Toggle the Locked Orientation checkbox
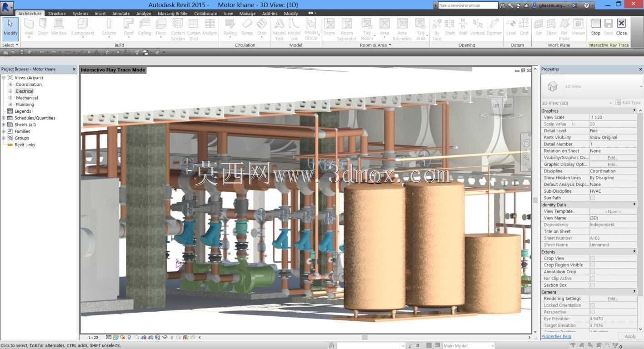This screenshot has width=644, height=349. [592, 305]
